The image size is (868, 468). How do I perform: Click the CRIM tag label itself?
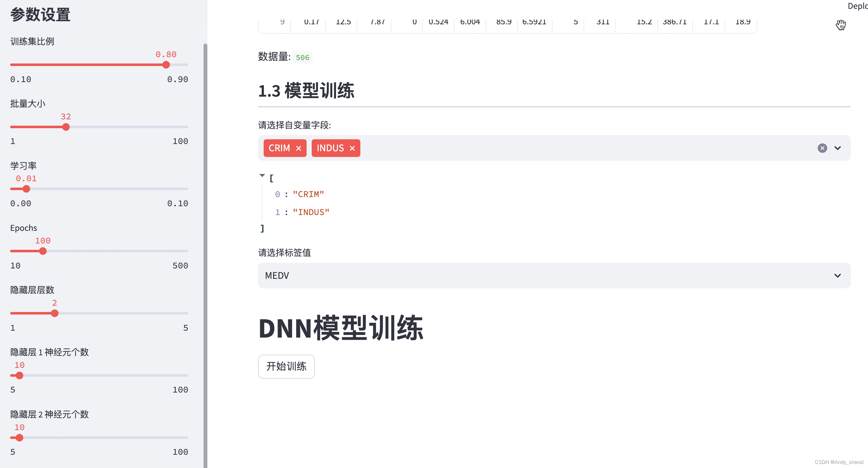point(279,148)
